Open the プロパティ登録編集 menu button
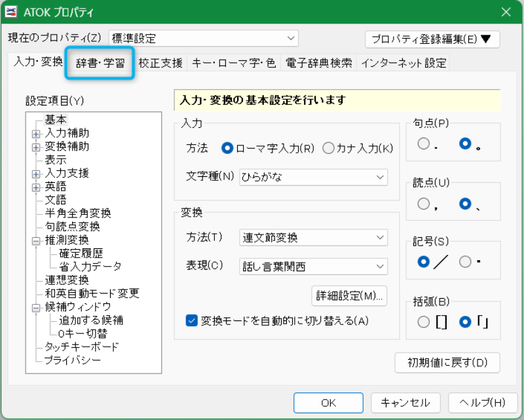This screenshot has height=420, width=524. coord(432,39)
